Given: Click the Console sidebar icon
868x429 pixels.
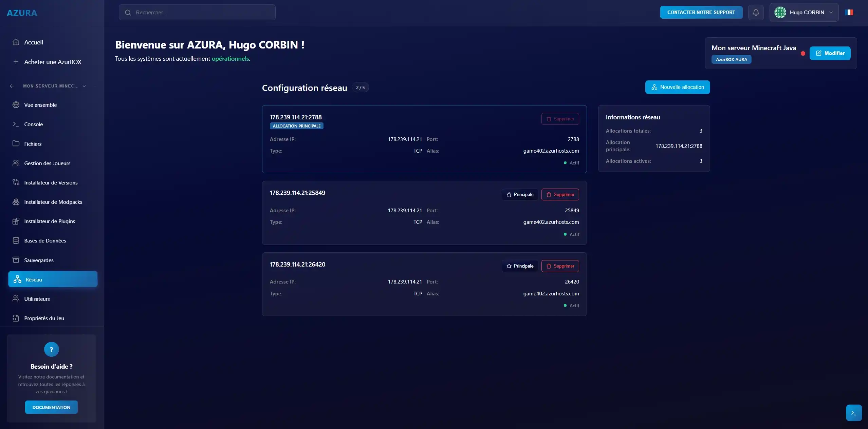Looking at the screenshot, I should (x=16, y=124).
